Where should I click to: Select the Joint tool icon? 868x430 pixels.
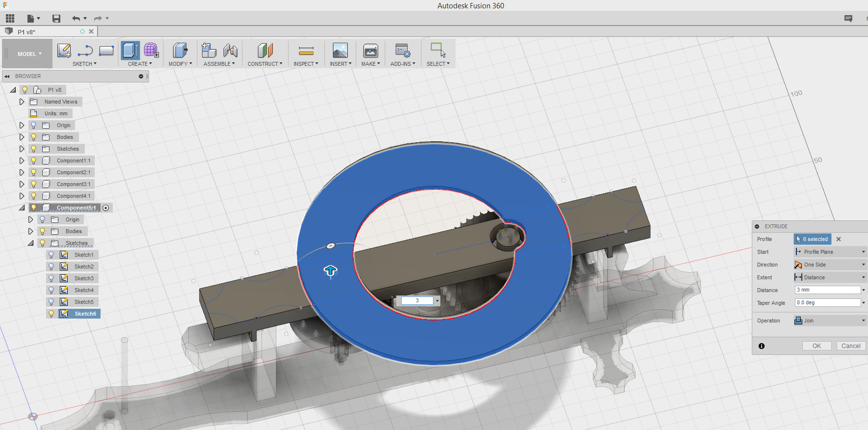tap(230, 51)
